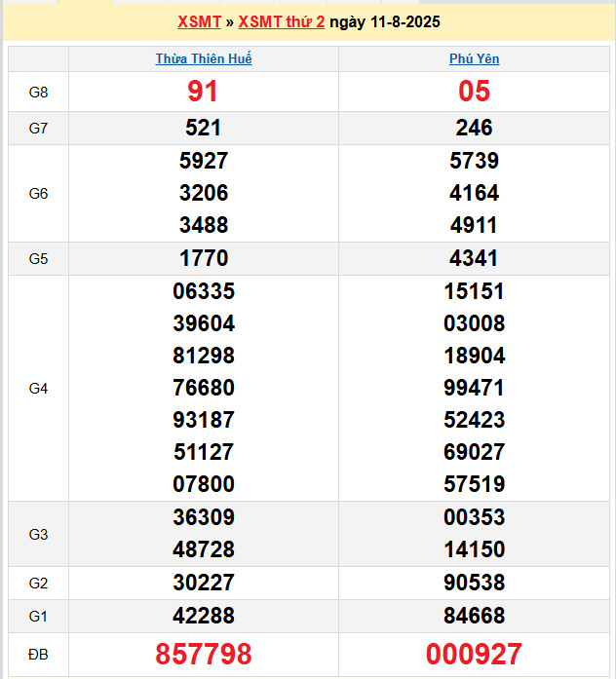
Task: Select the G4 number 99471
Action: (x=474, y=388)
